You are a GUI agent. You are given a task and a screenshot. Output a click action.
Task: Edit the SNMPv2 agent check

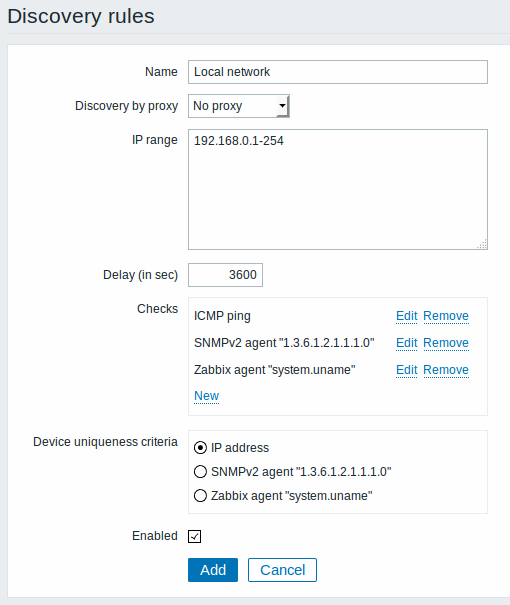407,343
